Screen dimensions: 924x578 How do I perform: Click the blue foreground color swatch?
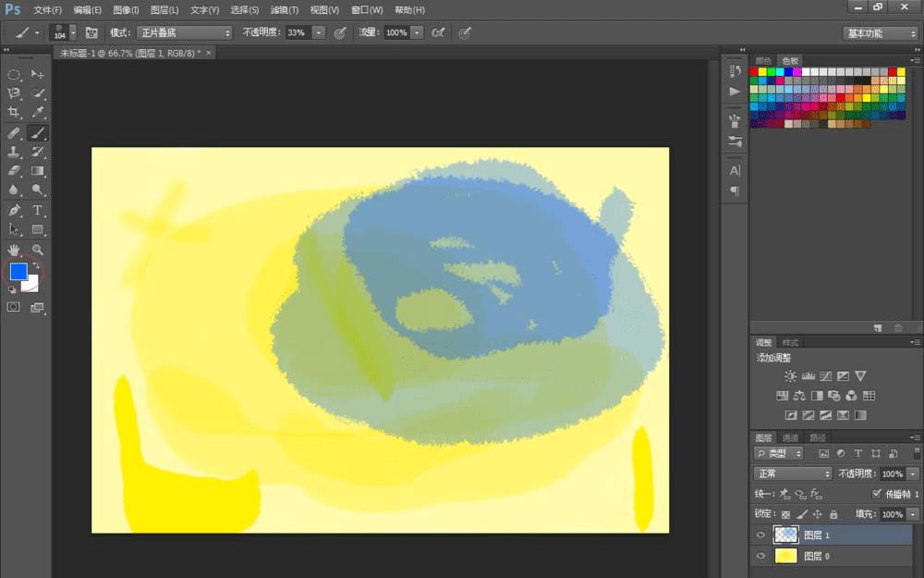pyautogui.click(x=18, y=271)
